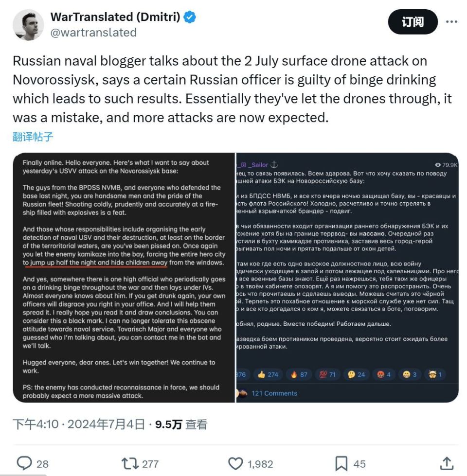Click 翻译帖子 translate post link
This screenshot has width=467, height=476.
pos(33,137)
